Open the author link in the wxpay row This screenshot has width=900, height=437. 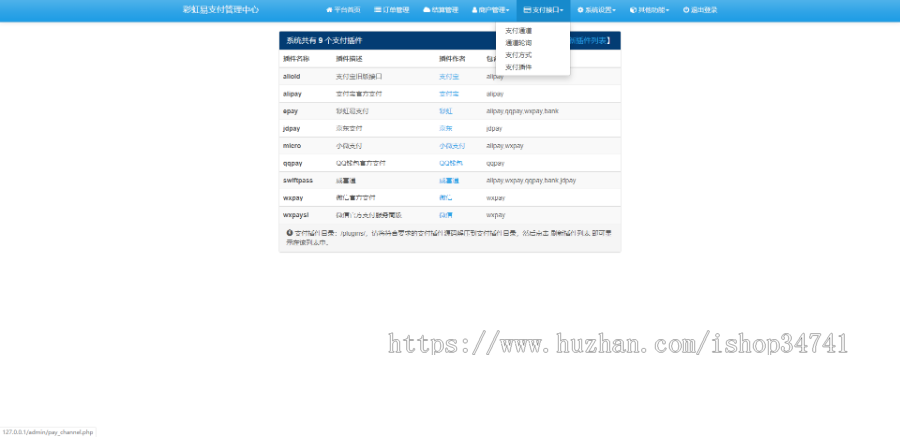pos(445,198)
